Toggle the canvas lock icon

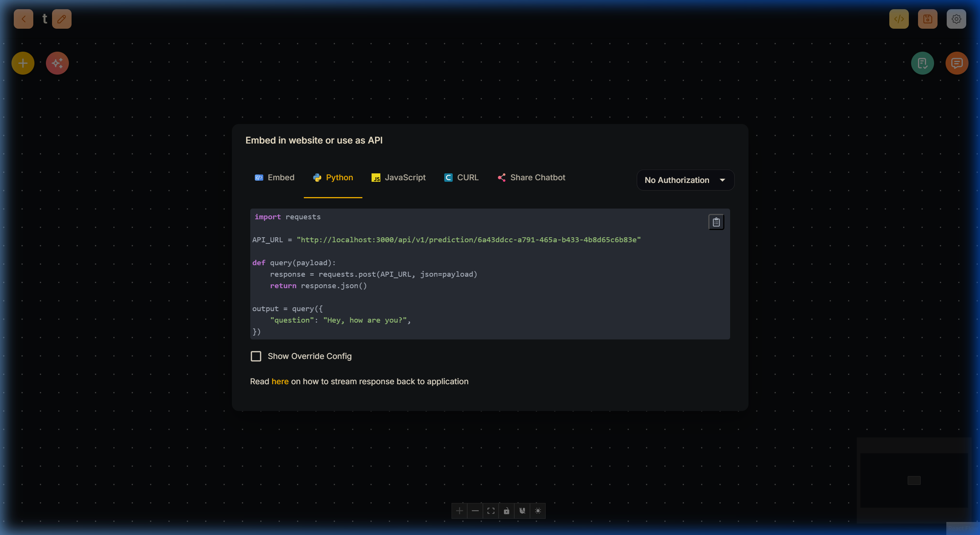[507, 511]
